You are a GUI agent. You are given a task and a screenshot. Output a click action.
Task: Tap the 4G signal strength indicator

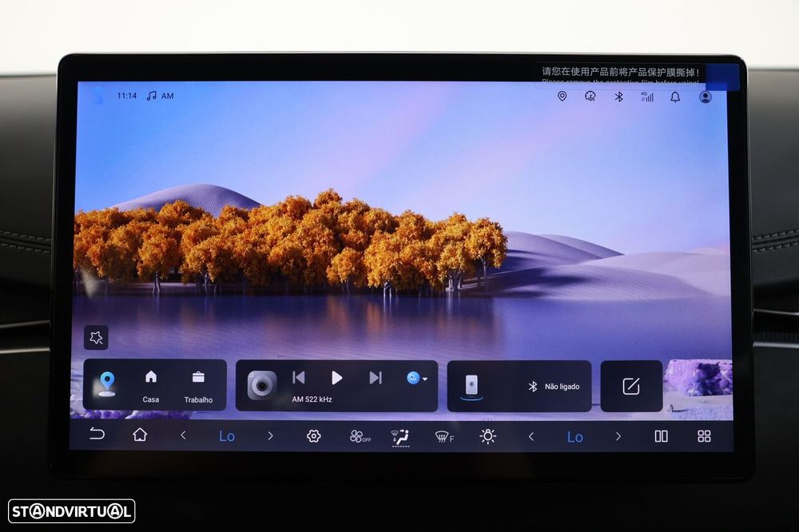pos(646,97)
